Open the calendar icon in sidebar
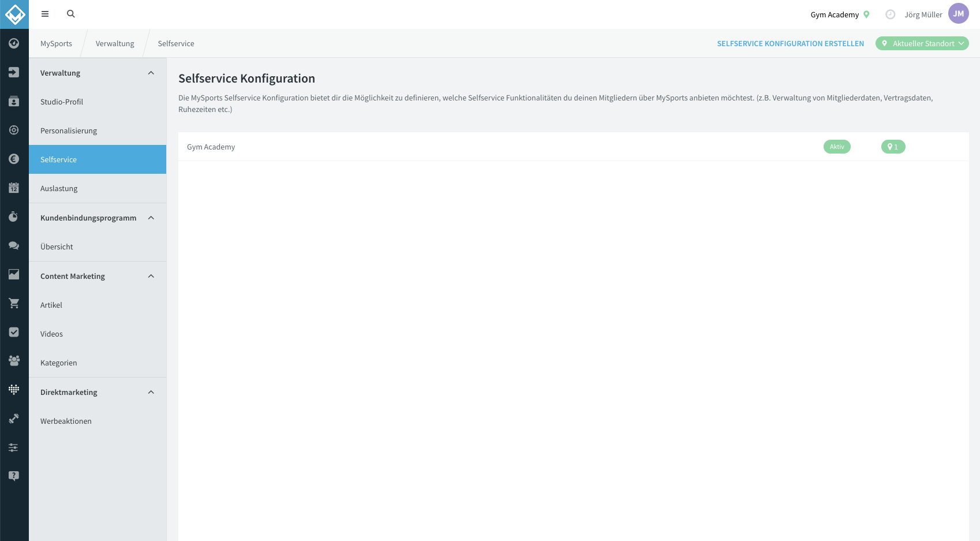Viewport: 980px width, 541px height. point(14,188)
